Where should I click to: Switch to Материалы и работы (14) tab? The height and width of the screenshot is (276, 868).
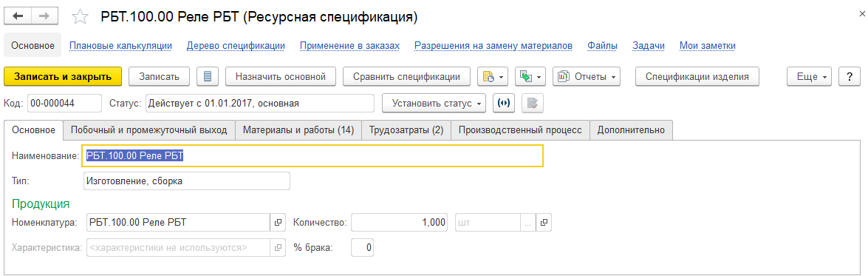(x=298, y=130)
